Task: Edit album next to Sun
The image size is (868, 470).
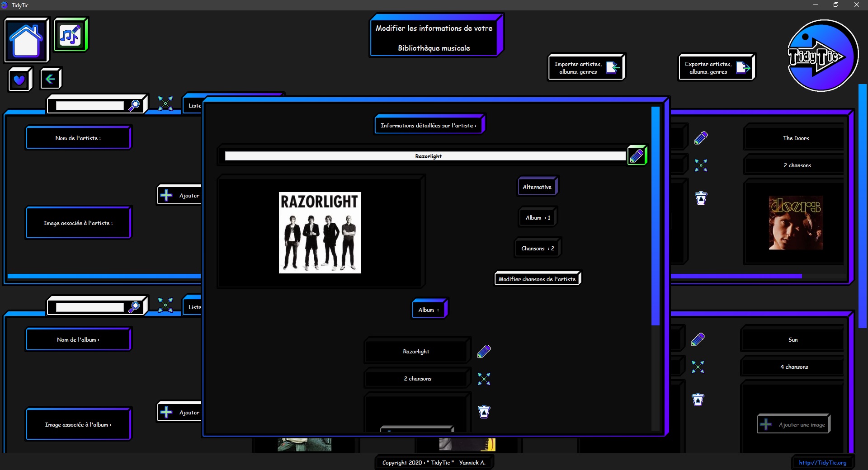Action: click(x=698, y=339)
